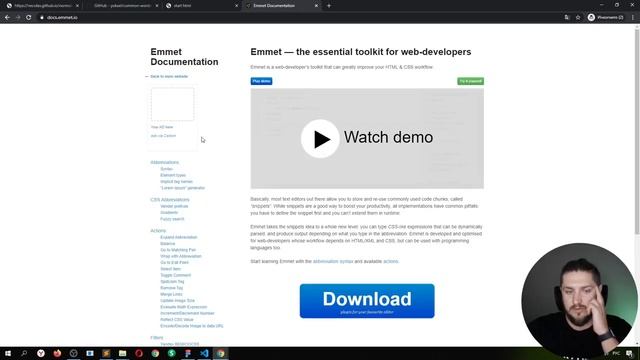
Task: Open Wrap with Abbreviation link
Action: pos(181,256)
